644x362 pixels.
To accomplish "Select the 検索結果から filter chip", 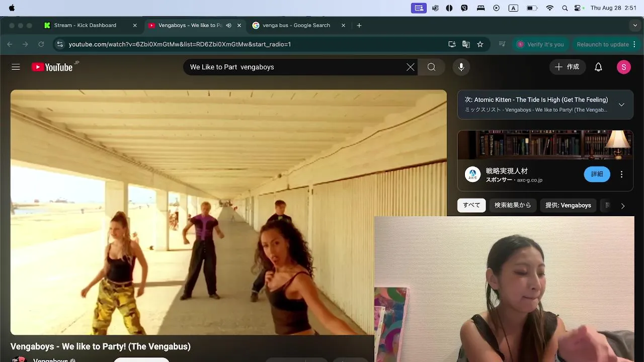I will pyautogui.click(x=513, y=205).
